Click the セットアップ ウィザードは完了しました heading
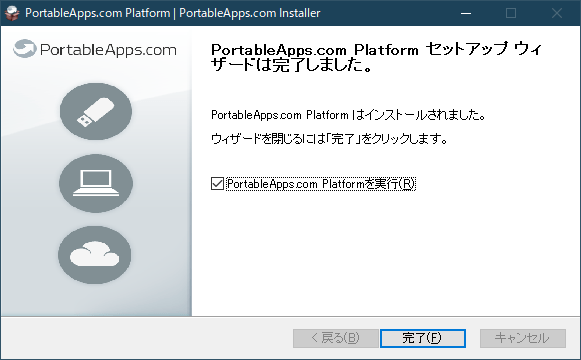This screenshot has width=581, height=360. click(x=376, y=57)
